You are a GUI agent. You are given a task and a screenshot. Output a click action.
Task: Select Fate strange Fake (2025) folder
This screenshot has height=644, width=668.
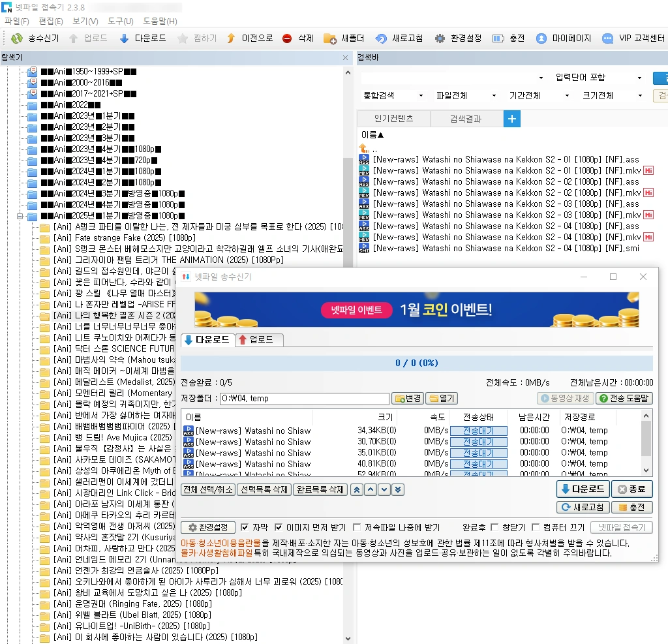(x=124, y=238)
